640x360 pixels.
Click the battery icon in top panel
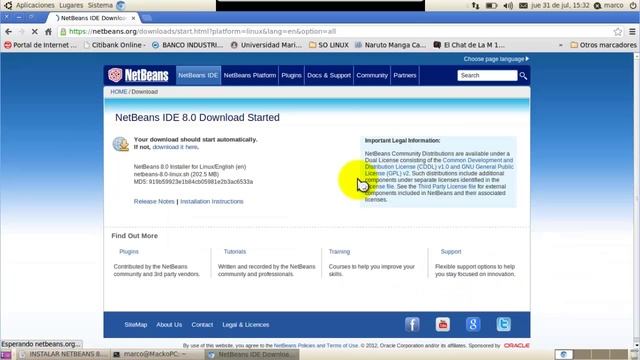(491, 5)
